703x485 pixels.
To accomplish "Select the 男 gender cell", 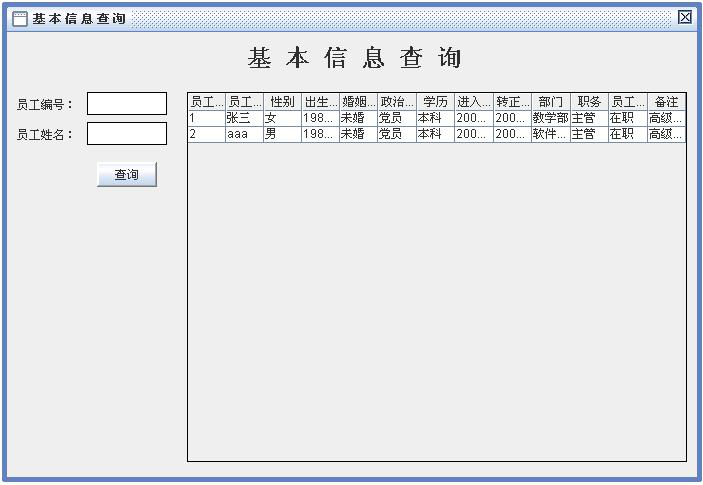I will pyautogui.click(x=282, y=134).
